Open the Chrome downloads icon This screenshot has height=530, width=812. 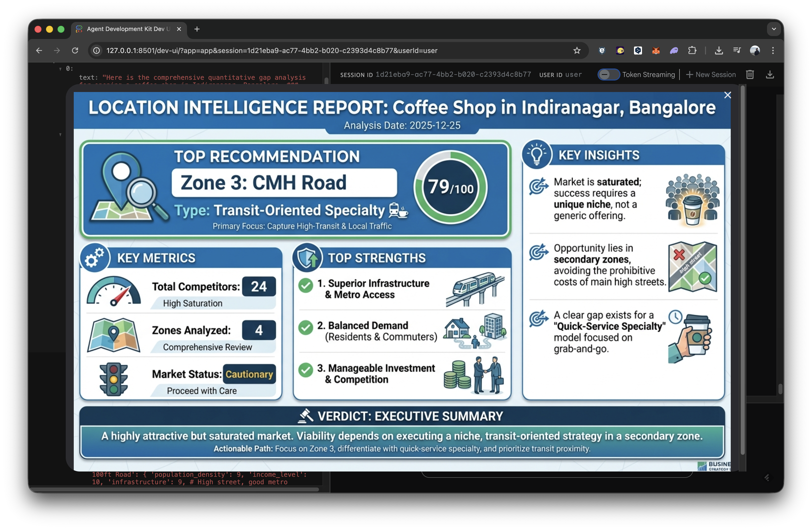[719, 50]
